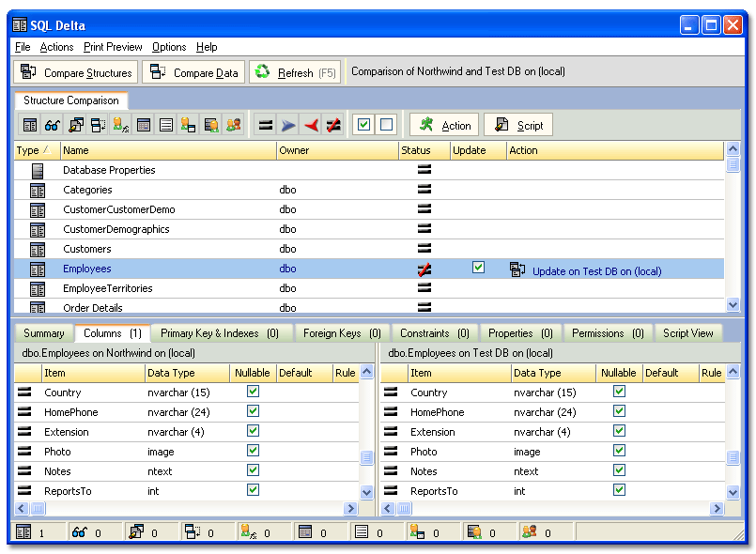Click the users filter icon in toolbar
The width and height of the screenshot is (756, 554).
click(188, 126)
